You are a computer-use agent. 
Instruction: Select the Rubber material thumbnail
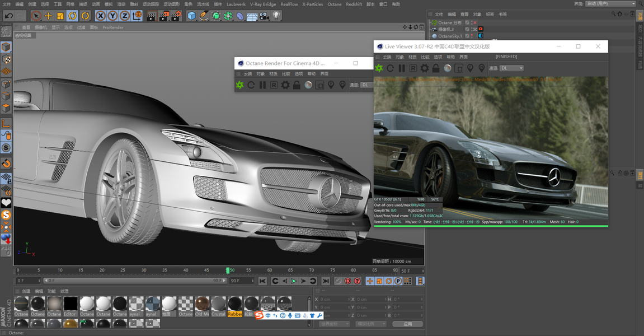[x=235, y=306]
